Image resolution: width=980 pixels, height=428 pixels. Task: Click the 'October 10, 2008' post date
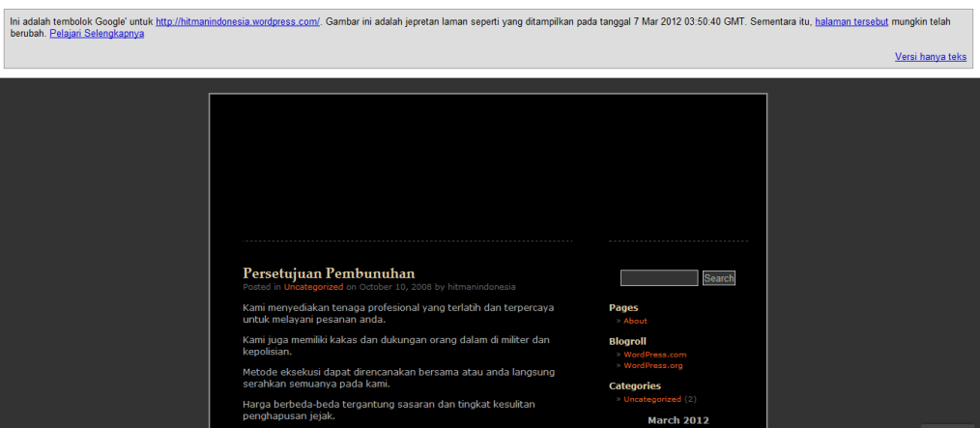(x=395, y=287)
